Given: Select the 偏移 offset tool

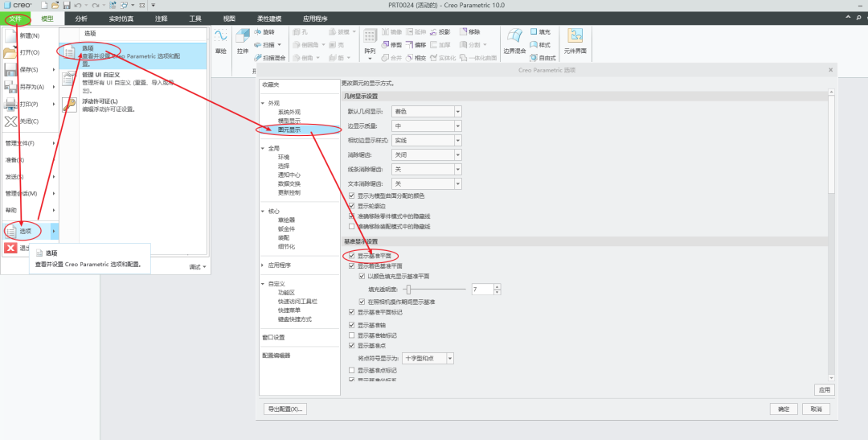Looking at the screenshot, I should pyautogui.click(x=416, y=45).
